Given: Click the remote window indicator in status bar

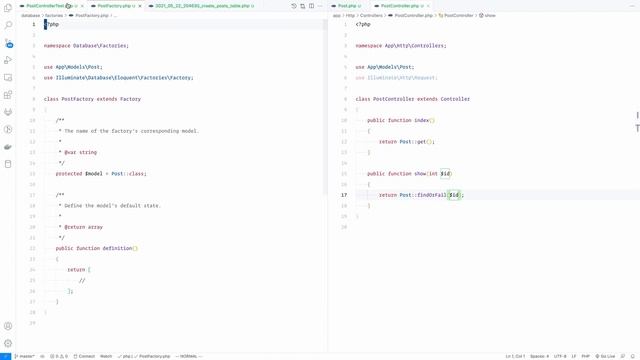Looking at the screenshot, I should pos(5,356).
